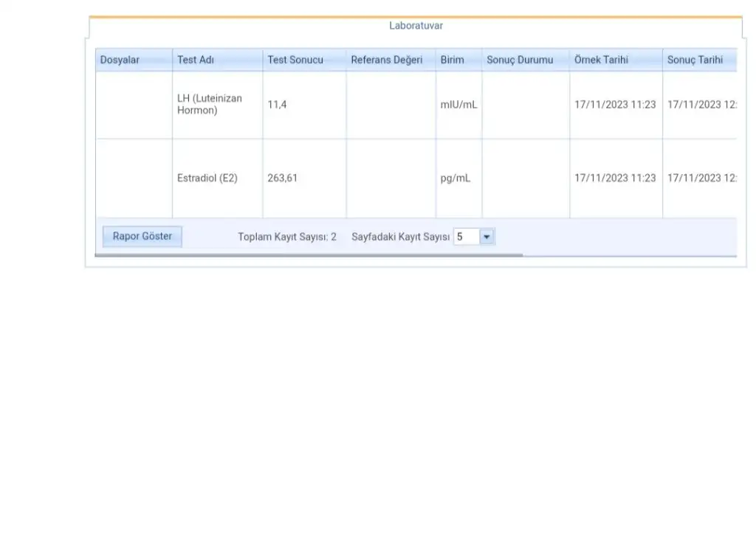756x554 pixels.
Task: Select the Estradiol (E2) row name
Action: coord(207,178)
